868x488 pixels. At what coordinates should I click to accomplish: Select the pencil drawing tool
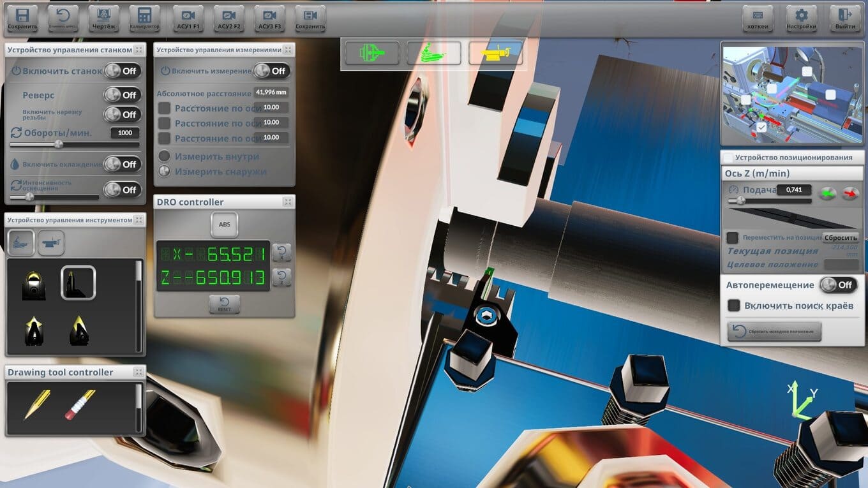click(x=37, y=404)
